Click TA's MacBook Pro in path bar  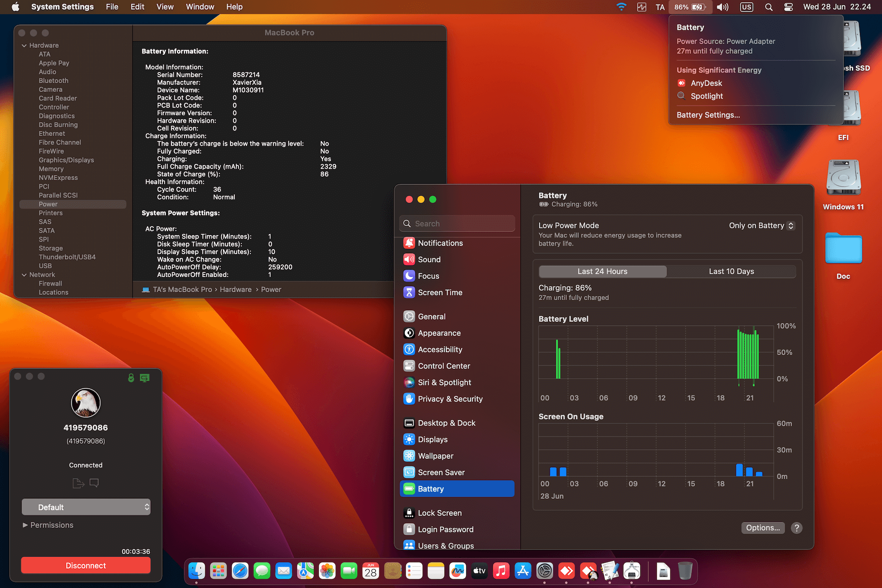pyautogui.click(x=182, y=289)
